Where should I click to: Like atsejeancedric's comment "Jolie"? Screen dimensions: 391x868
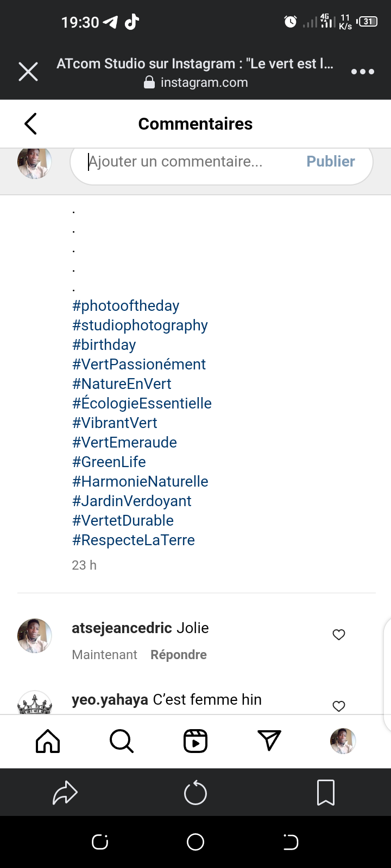pyautogui.click(x=339, y=635)
